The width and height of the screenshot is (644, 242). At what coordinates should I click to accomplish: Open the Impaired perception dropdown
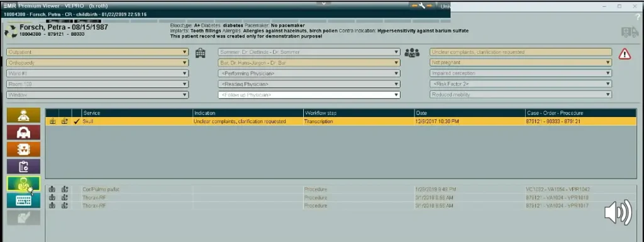tap(521, 74)
